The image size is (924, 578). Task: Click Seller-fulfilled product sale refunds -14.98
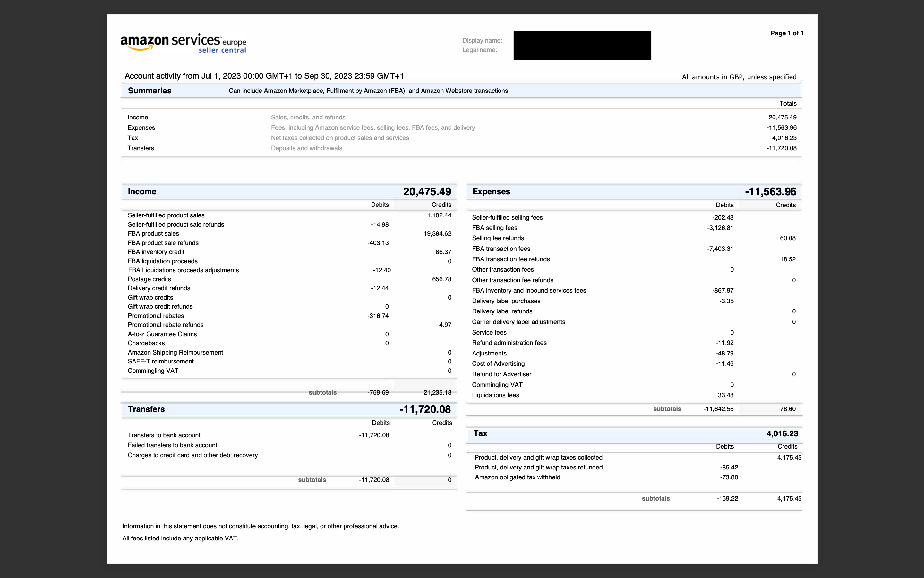[x=380, y=224]
